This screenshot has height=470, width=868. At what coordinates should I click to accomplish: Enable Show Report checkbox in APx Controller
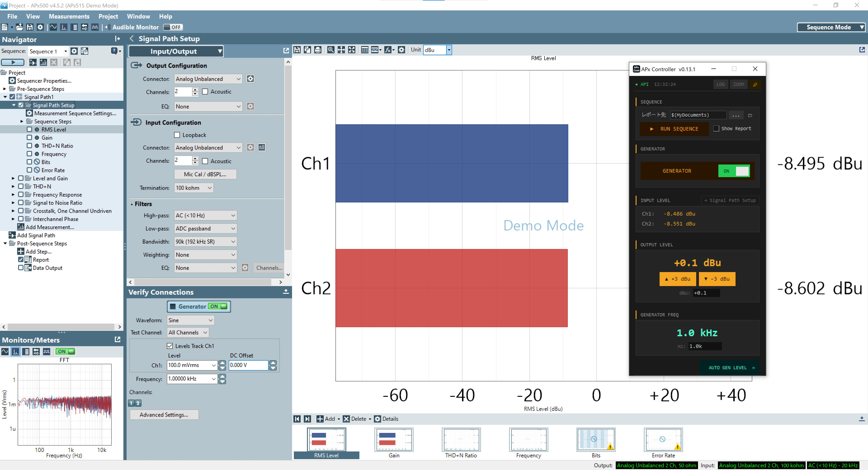[716, 129]
